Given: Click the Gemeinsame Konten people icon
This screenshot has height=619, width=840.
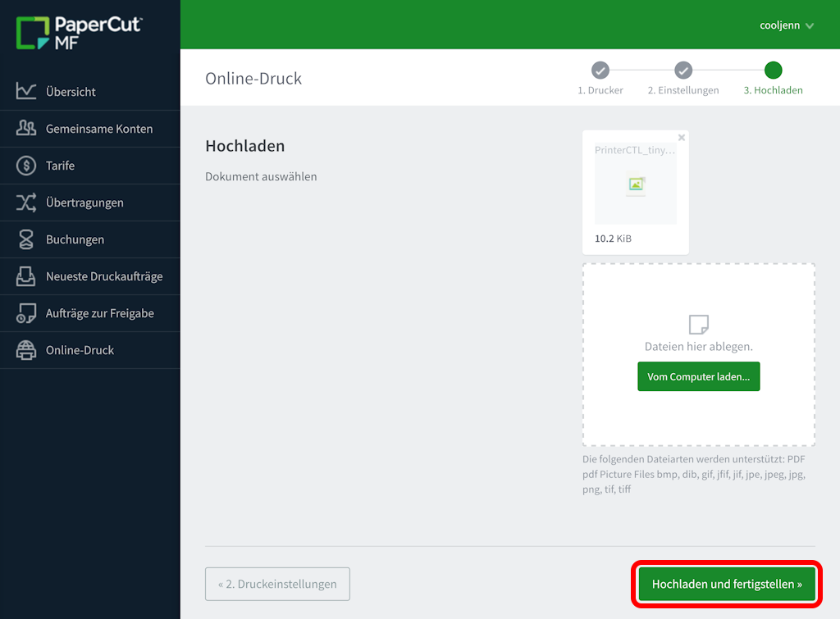Looking at the screenshot, I should [x=26, y=128].
